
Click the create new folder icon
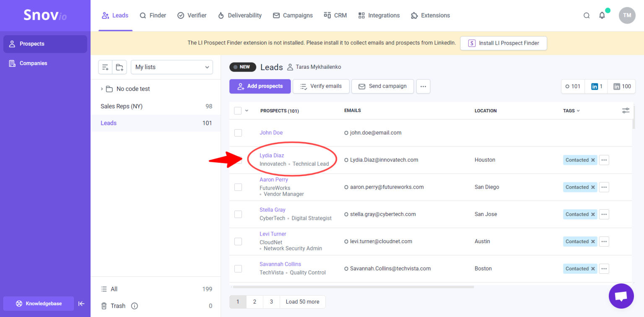[119, 67]
